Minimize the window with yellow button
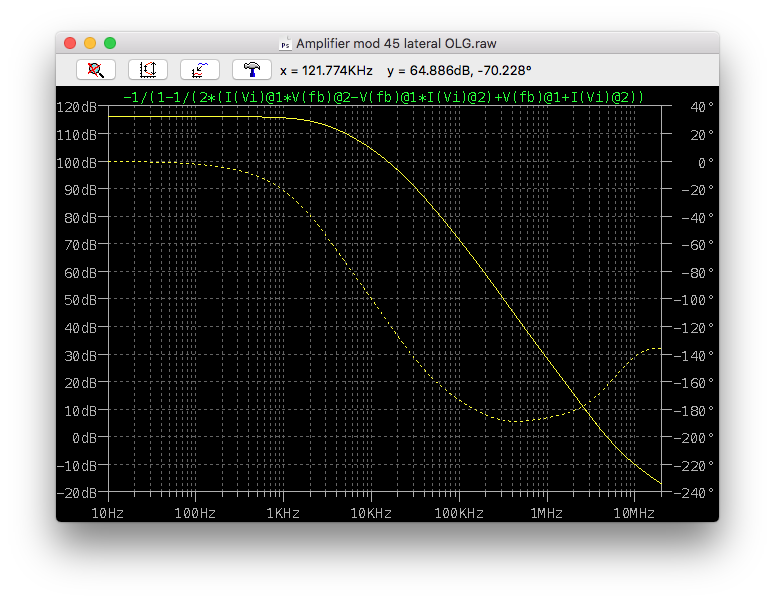The height and width of the screenshot is (602, 775). coord(90,43)
